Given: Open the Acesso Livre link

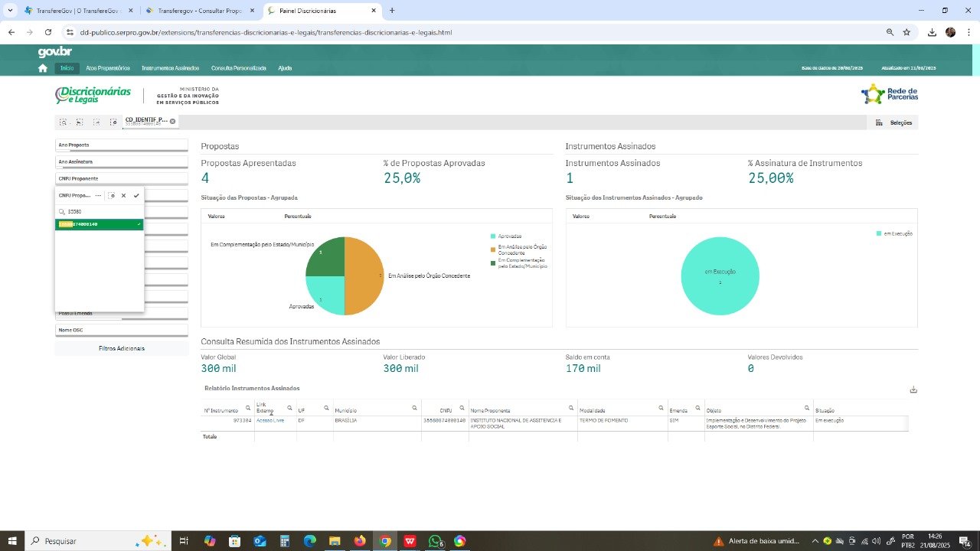Looking at the screenshot, I should coord(270,420).
